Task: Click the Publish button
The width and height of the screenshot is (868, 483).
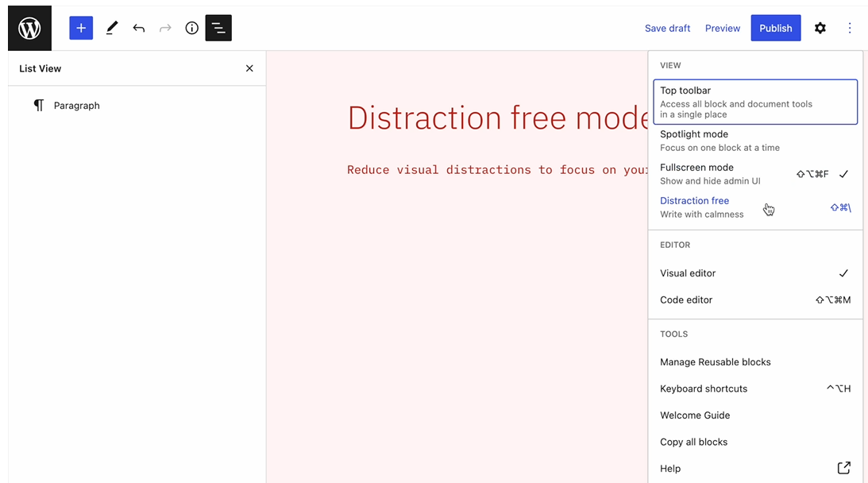Action: tap(775, 29)
